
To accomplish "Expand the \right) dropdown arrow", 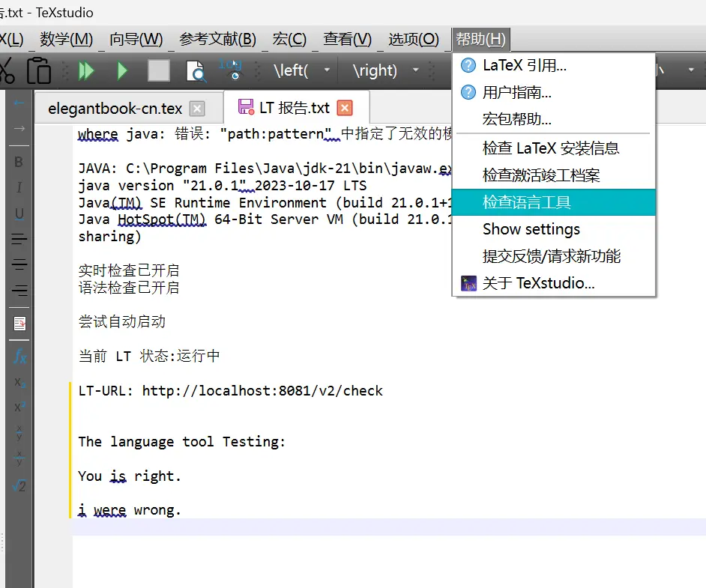I will click(416, 70).
